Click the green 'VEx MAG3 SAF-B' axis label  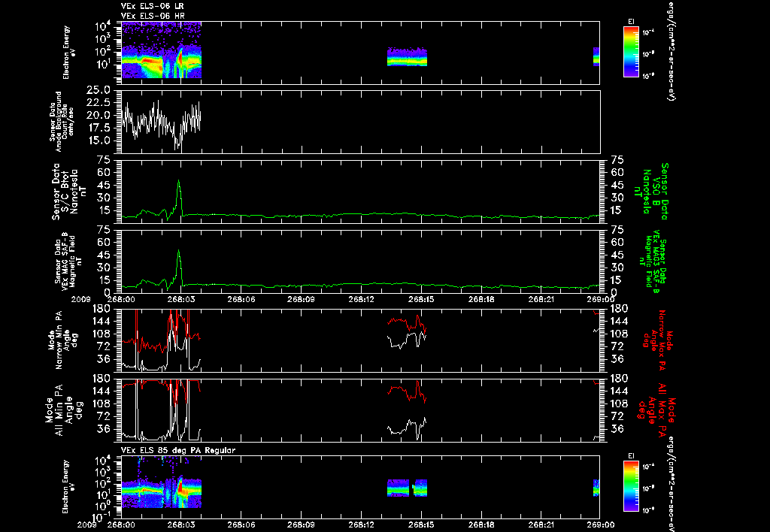pyautogui.click(x=652, y=261)
